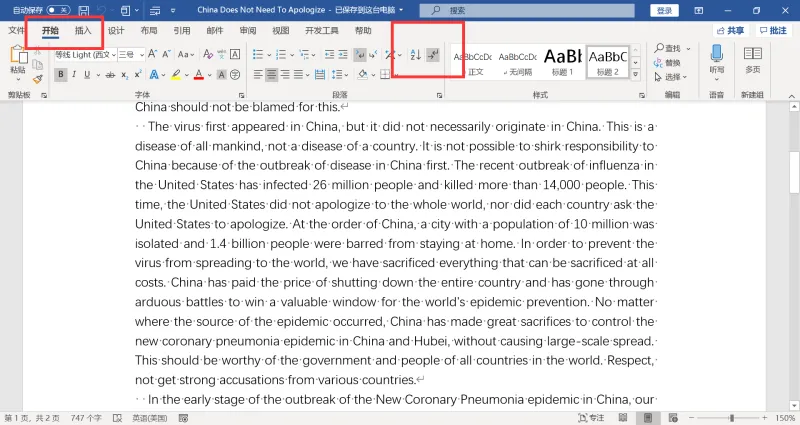Open the Developer tab
This screenshot has width=800, height=425.
click(x=321, y=31)
